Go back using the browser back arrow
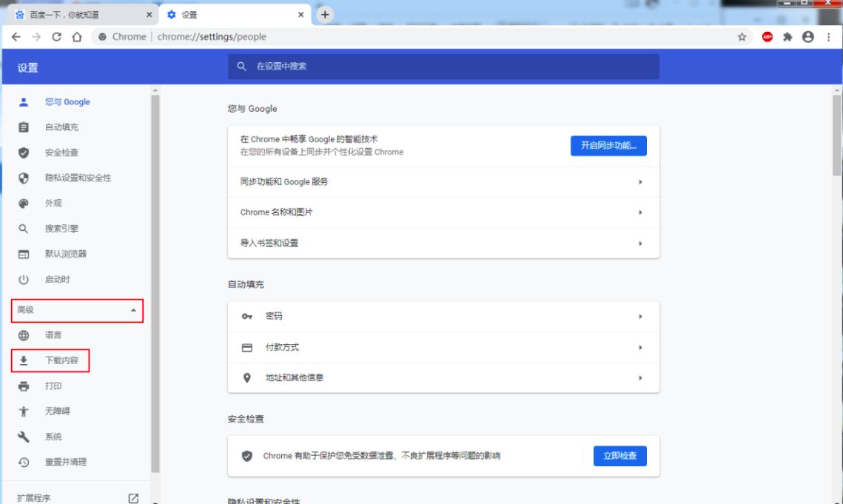Viewport: 843px width, 504px height. click(x=16, y=36)
